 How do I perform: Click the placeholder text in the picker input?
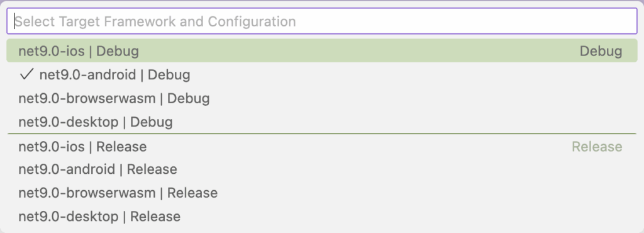coord(155,21)
